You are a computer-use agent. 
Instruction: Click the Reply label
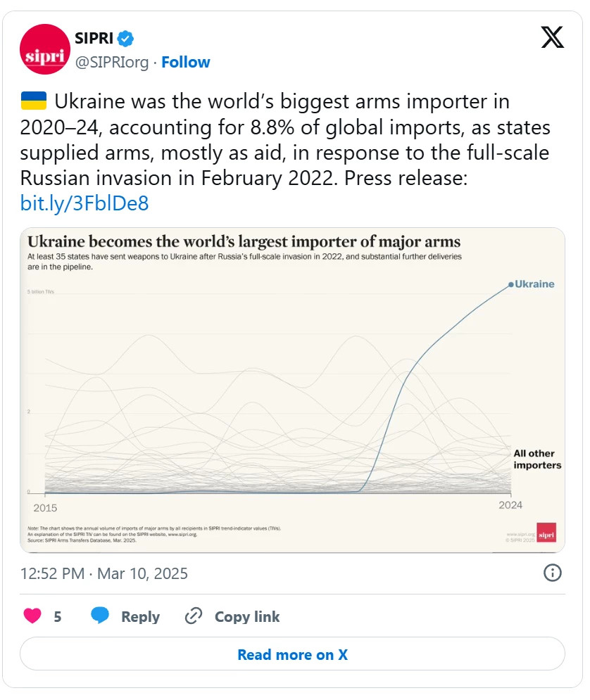click(140, 616)
